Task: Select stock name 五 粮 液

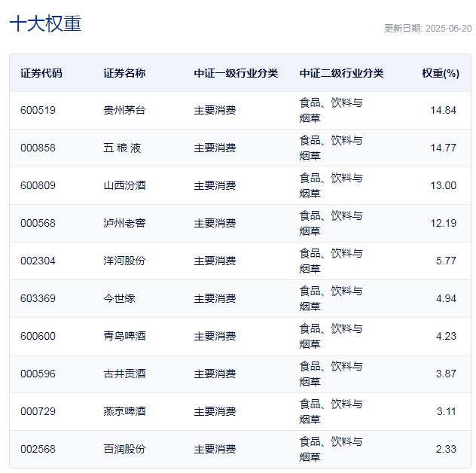Action: click(x=122, y=148)
